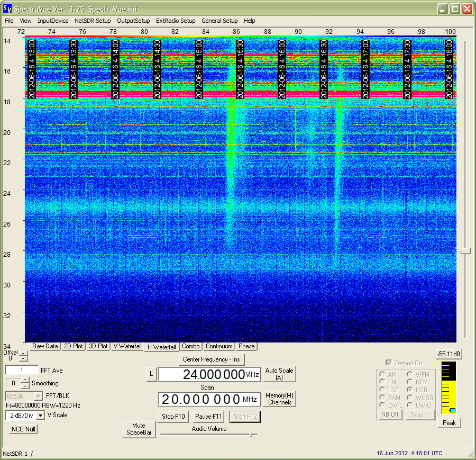Click Auto Scale (A) button

(x=279, y=374)
